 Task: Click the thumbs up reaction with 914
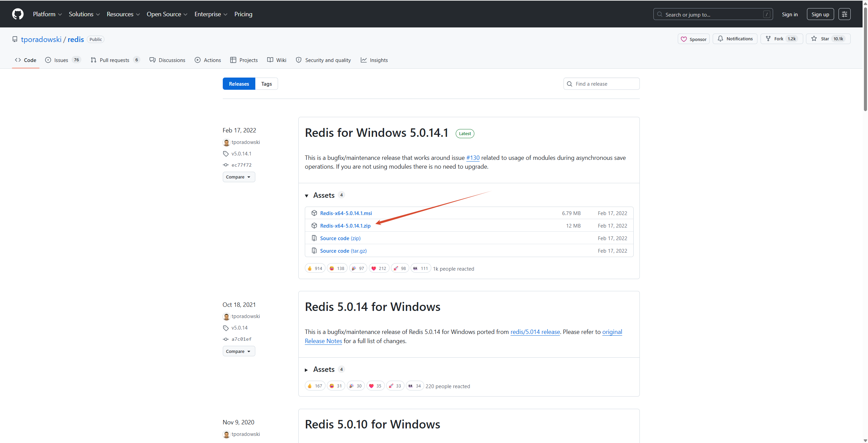tap(315, 268)
